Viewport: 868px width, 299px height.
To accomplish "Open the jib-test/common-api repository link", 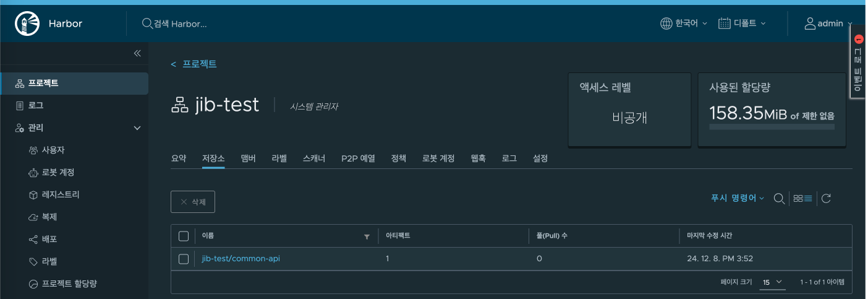I will coord(241,259).
